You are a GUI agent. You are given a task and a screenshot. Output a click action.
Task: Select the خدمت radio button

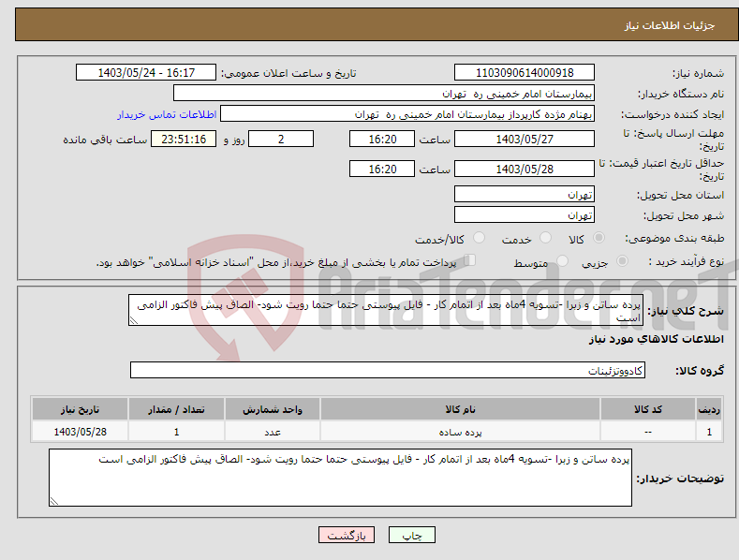coord(545,238)
